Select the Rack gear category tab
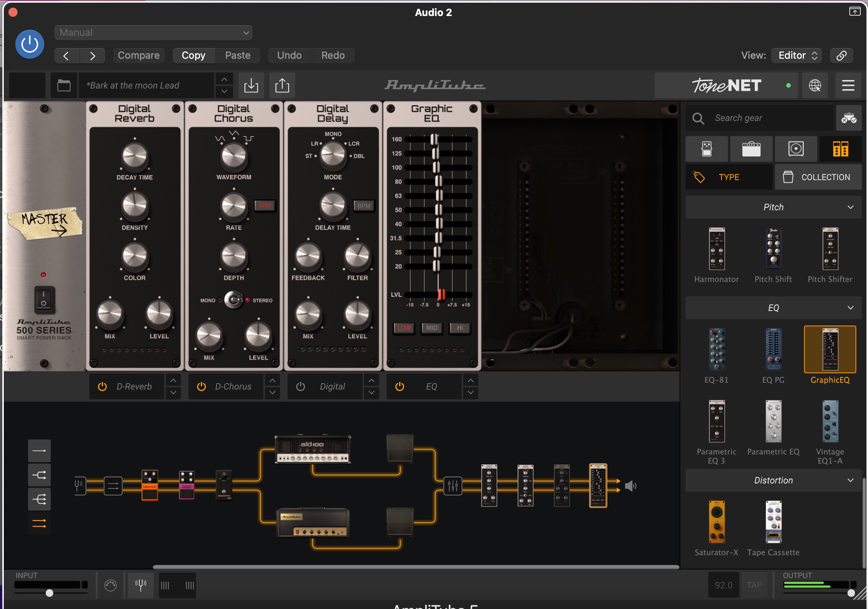The image size is (868, 609). coord(841,149)
